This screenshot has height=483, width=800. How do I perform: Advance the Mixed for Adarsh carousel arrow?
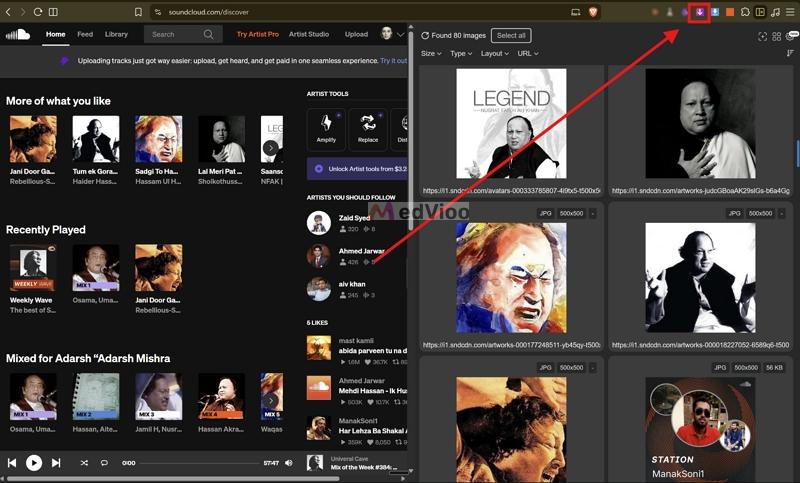271,400
